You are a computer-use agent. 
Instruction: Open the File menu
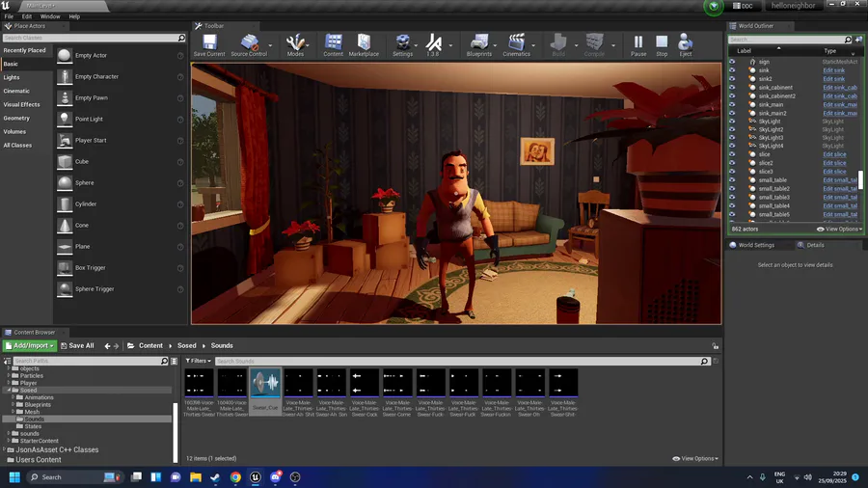click(9, 16)
